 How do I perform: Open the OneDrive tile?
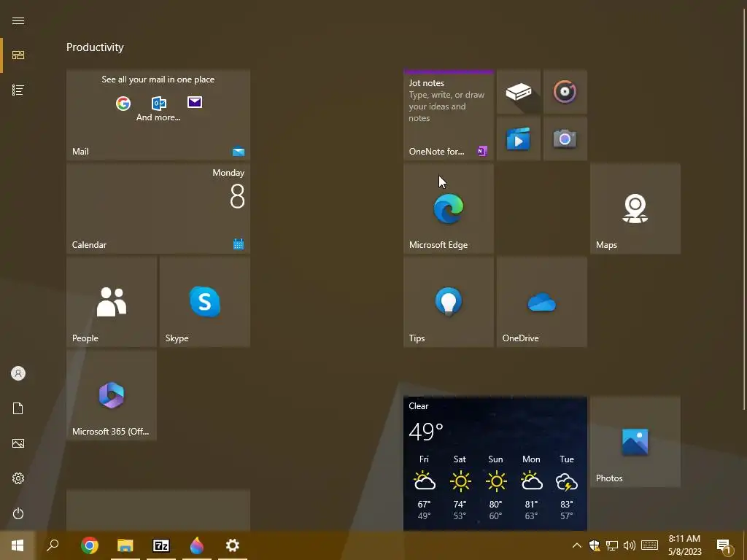542,301
